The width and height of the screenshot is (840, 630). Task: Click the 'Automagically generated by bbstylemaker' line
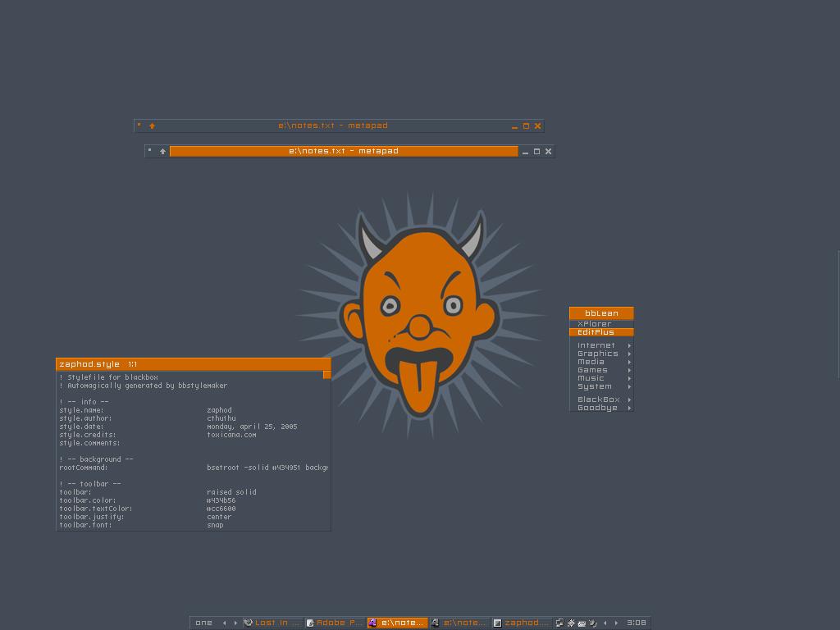point(148,386)
